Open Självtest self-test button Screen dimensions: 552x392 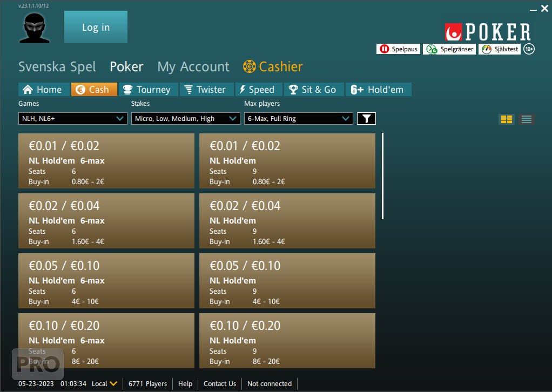point(500,49)
